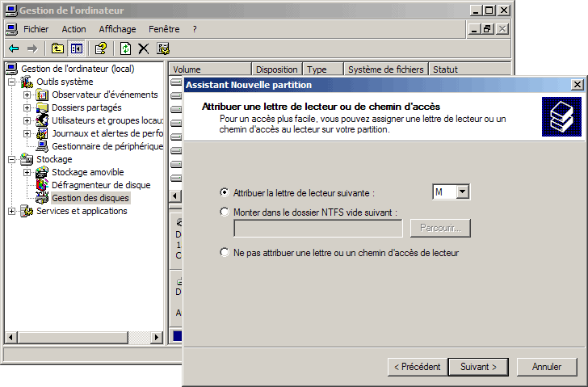The width and height of the screenshot is (588, 387).
Task: Select Gestionnaire de périphériques in tree
Action: (107, 146)
